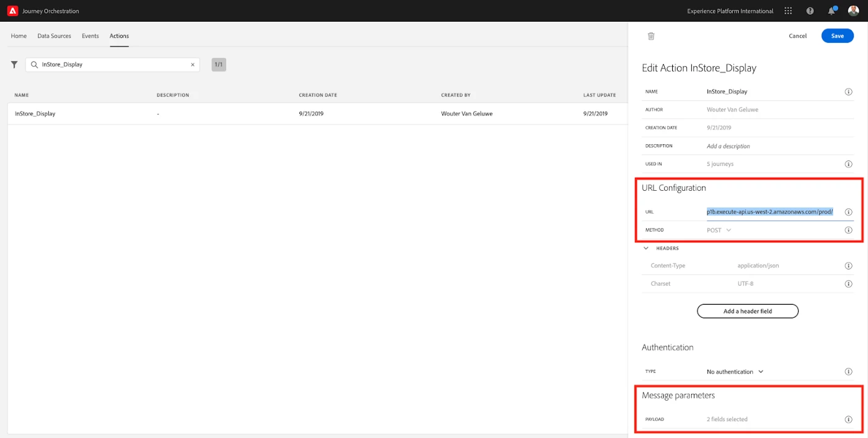This screenshot has width=868, height=438.
Task: Click the filter funnel icon
Action: click(x=14, y=64)
